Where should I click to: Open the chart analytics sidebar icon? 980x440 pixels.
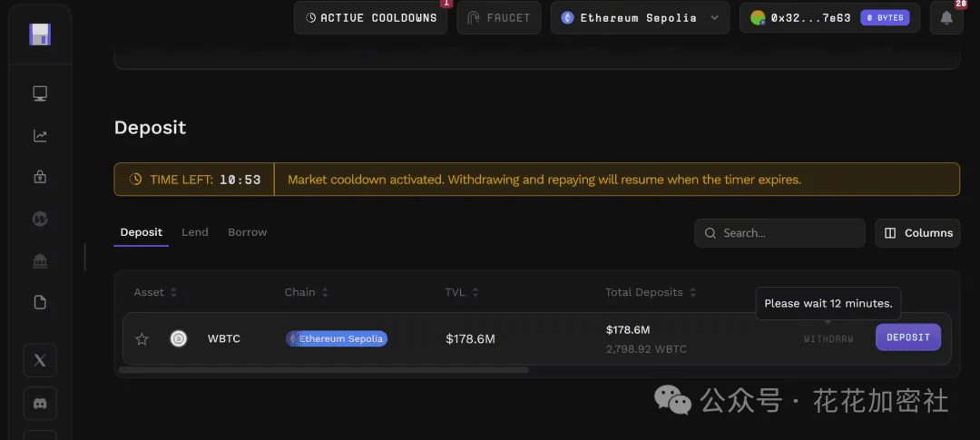point(40,136)
